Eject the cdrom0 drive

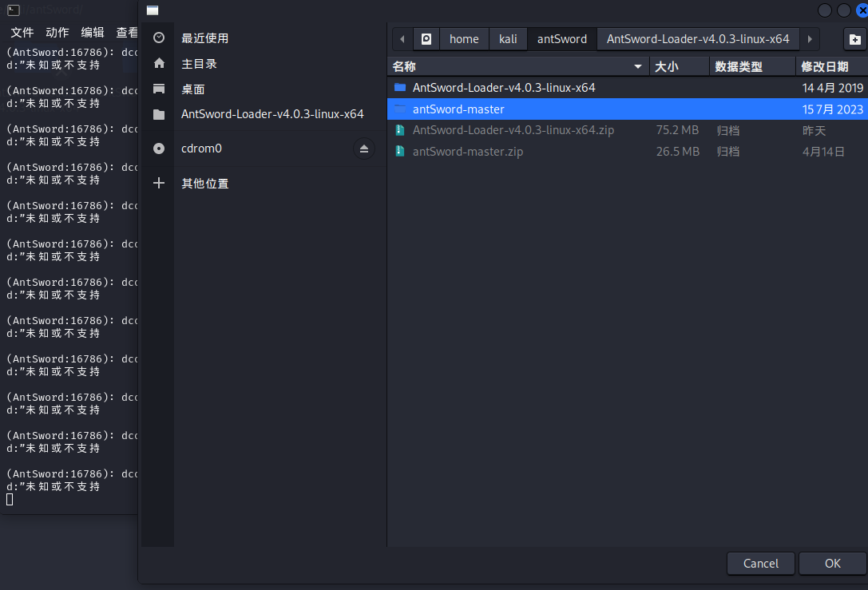[363, 148]
